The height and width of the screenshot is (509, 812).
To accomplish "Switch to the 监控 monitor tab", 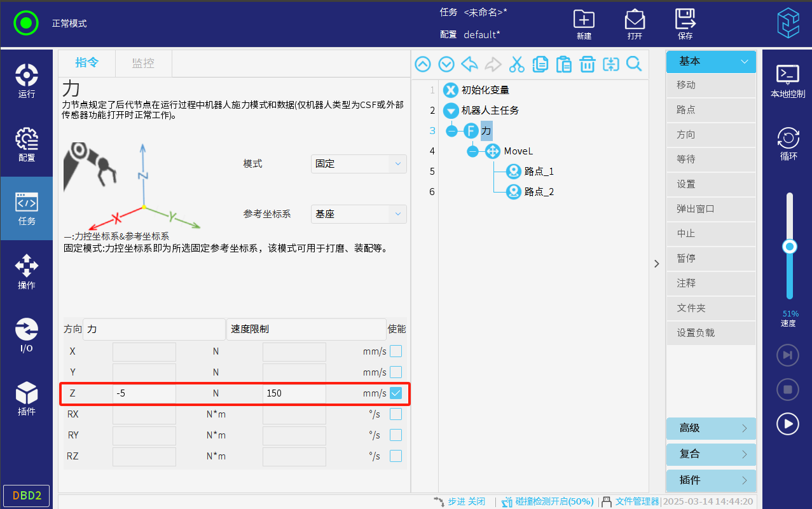I will (x=143, y=63).
